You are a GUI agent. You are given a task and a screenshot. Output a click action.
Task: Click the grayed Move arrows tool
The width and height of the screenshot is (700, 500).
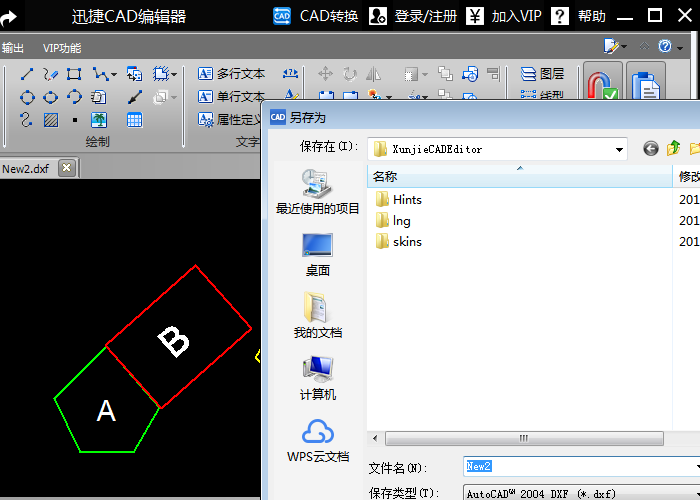tap(325, 74)
